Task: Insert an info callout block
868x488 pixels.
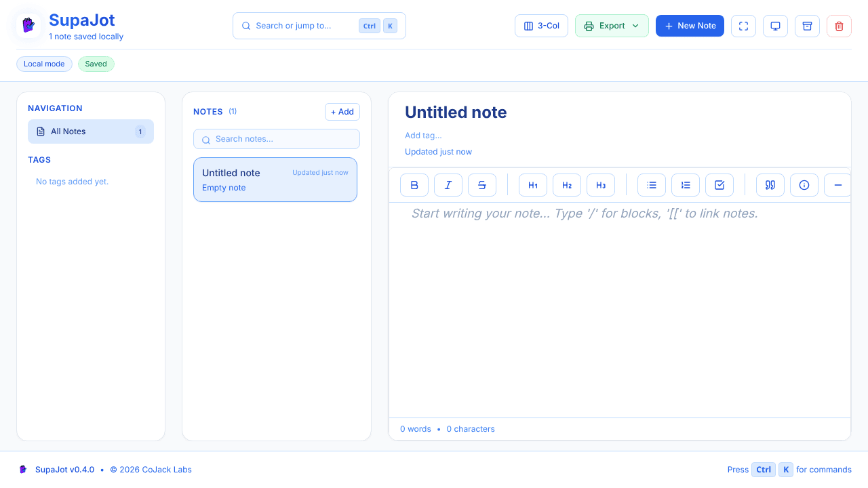Action: tap(804, 185)
